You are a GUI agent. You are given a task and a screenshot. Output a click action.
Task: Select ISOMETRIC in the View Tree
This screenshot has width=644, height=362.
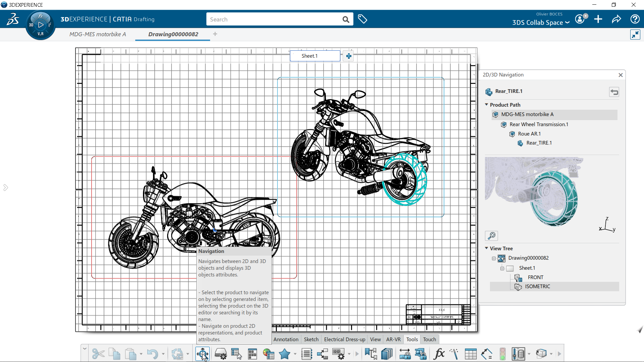coord(537,286)
